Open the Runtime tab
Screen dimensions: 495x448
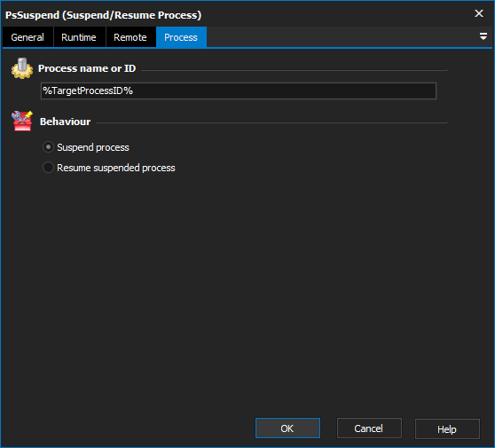(79, 37)
